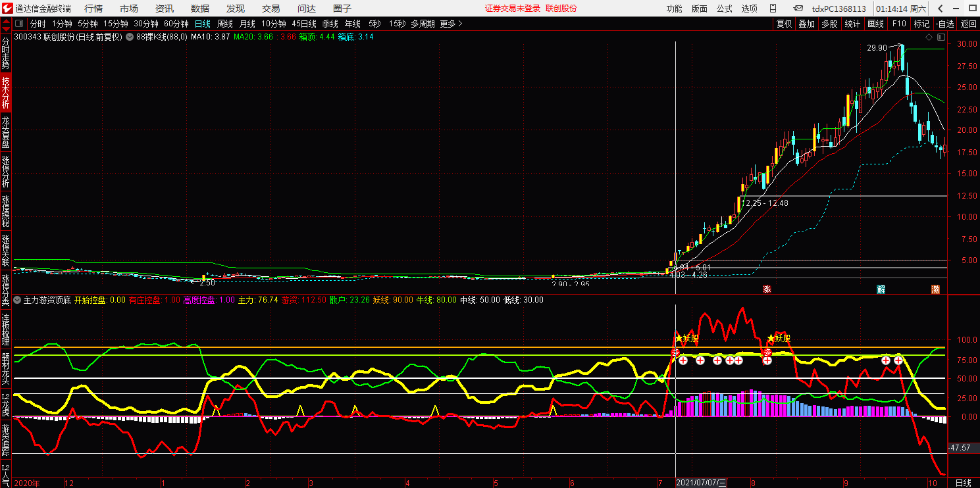Screen dimensions: 980x488
Task: Click the back arrow icon in title bar
Action: pos(941,9)
